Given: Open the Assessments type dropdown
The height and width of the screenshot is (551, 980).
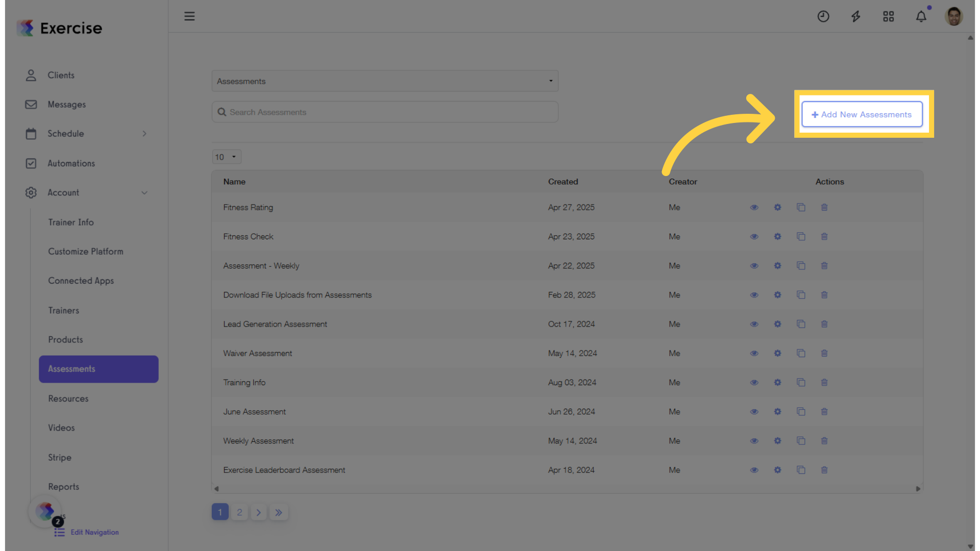Looking at the screenshot, I should point(385,81).
